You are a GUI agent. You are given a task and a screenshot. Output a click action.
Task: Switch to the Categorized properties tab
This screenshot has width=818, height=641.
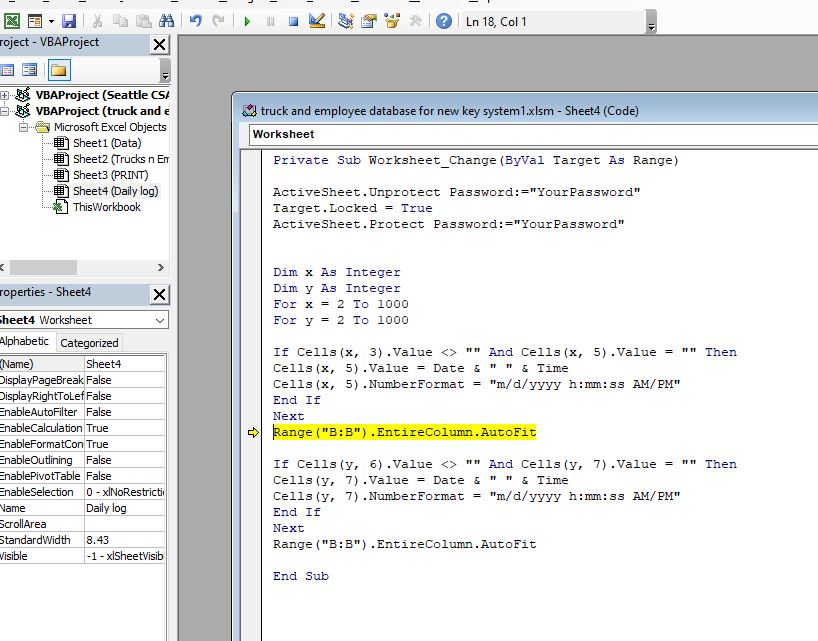(90, 343)
